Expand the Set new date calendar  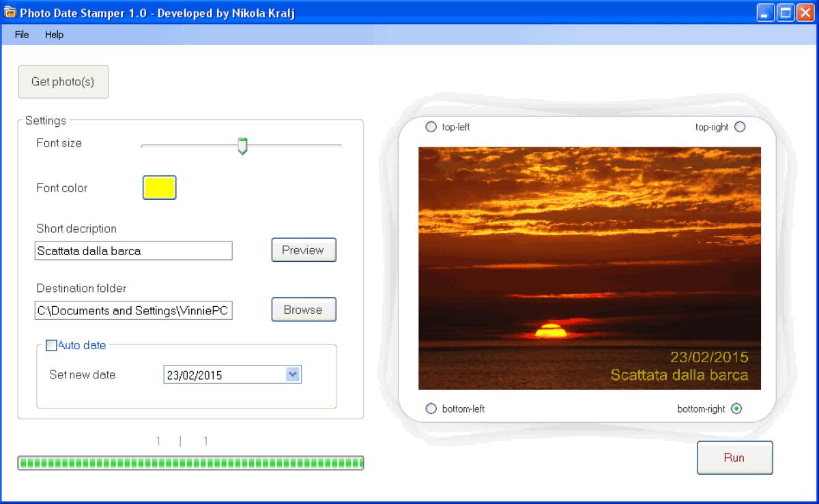coord(293,374)
